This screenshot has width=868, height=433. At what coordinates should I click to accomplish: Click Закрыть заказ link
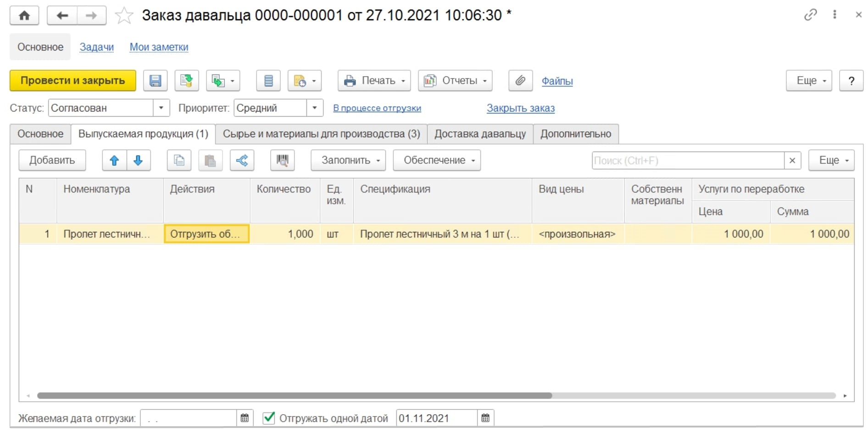[521, 108]
